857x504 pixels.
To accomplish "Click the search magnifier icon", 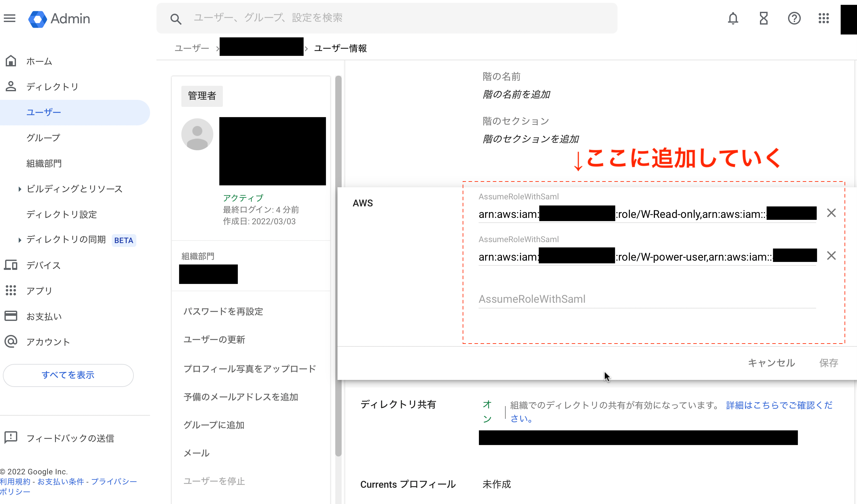I will click(x=176, y=19).
